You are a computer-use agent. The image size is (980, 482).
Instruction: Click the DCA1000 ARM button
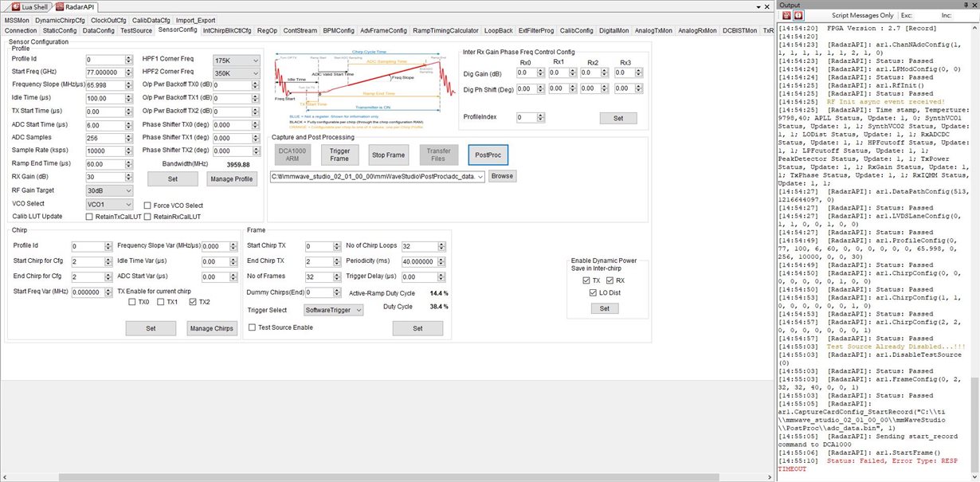point(293,155)
